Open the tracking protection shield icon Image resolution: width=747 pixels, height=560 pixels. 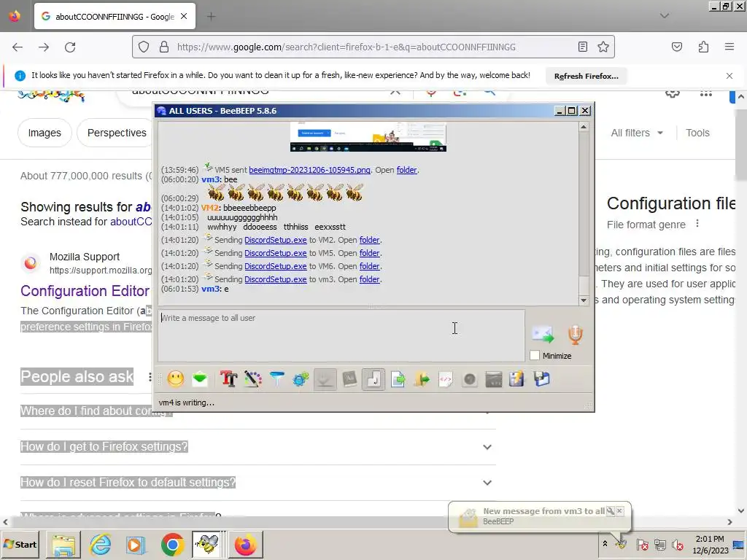click(x=144, y=47)
